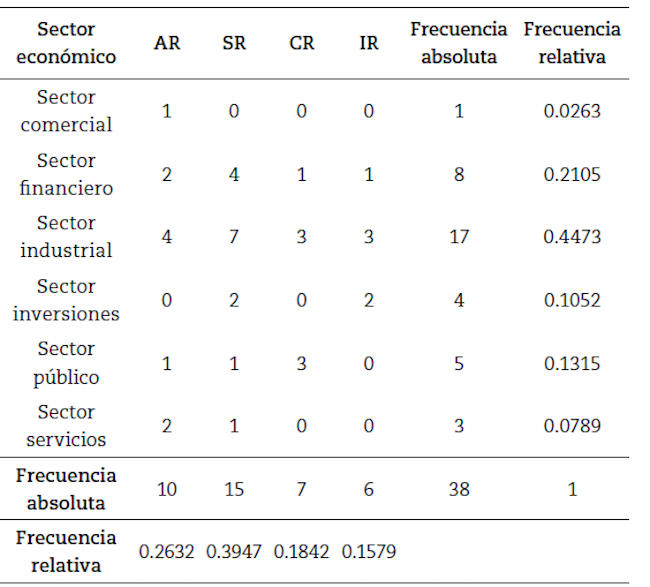
Task: Click the "Sector financiero" row label
Action: tap(66, 174)
